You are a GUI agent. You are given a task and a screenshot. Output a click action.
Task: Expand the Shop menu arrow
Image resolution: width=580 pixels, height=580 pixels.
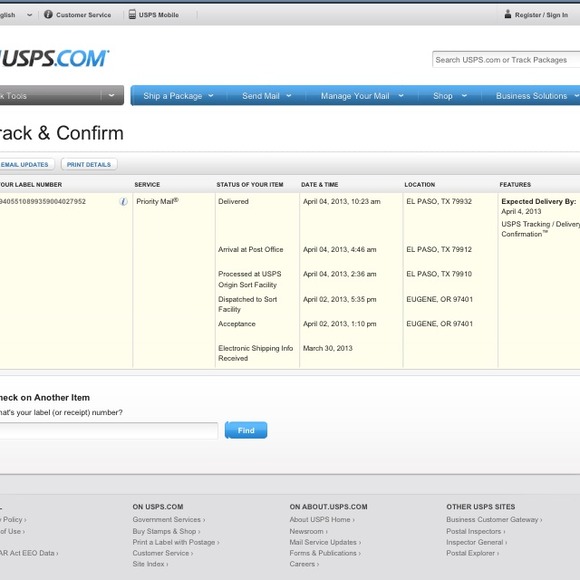464,95
